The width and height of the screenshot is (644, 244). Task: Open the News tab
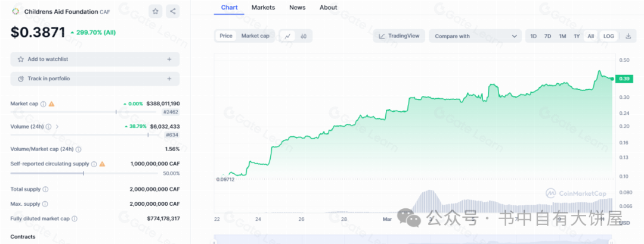tap(297, 8)
